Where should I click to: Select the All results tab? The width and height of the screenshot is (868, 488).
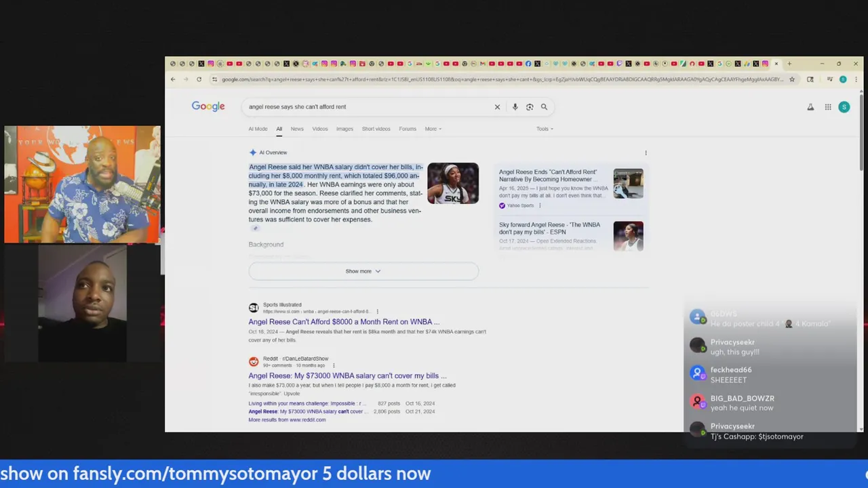pyautogui.click(x=279, y=129)
